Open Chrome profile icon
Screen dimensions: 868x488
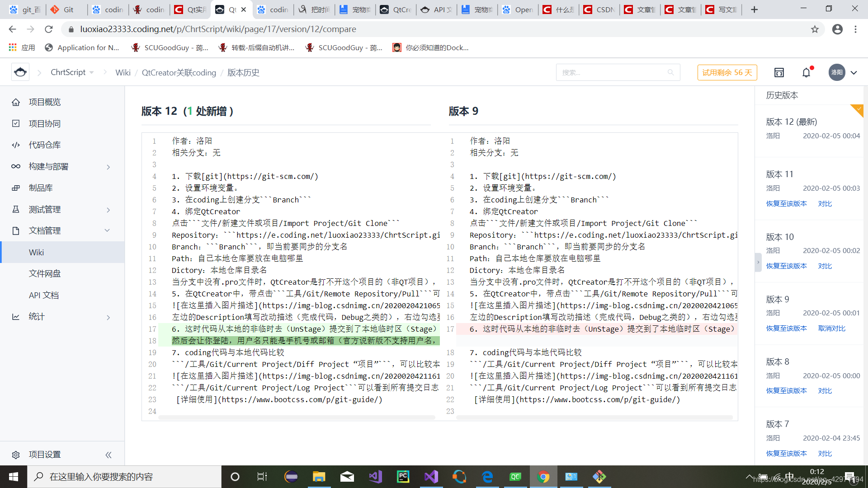tap(837, 29)
